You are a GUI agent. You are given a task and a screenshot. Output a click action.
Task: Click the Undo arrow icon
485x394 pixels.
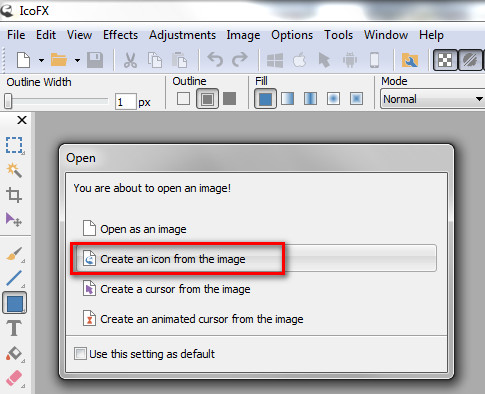215,60
